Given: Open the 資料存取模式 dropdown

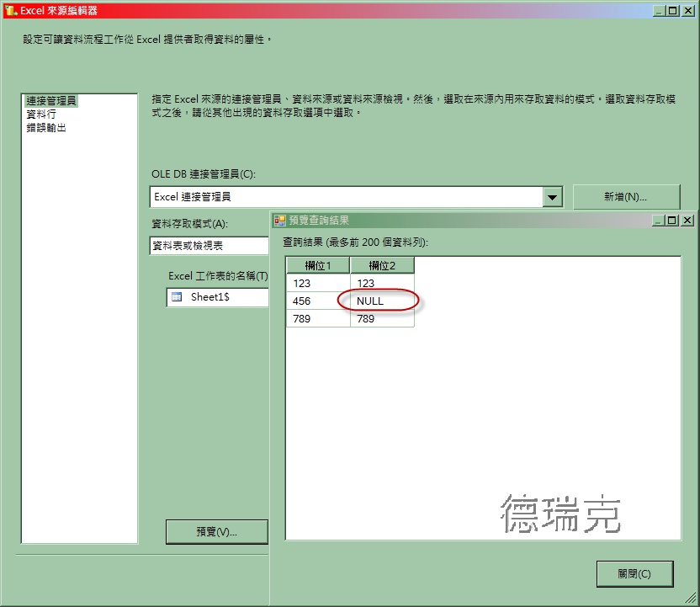Looking at the screenshot, I should tap(209, 246).
